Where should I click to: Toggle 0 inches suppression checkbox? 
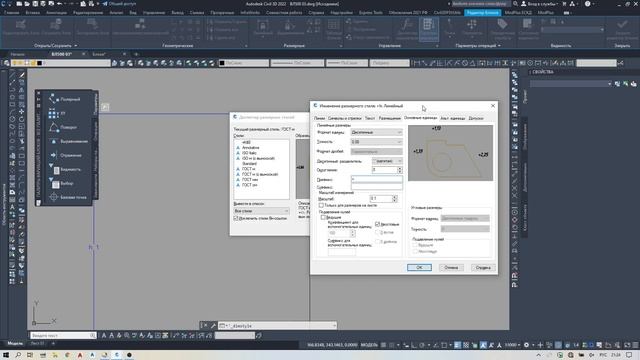click(x=378, y=242)
